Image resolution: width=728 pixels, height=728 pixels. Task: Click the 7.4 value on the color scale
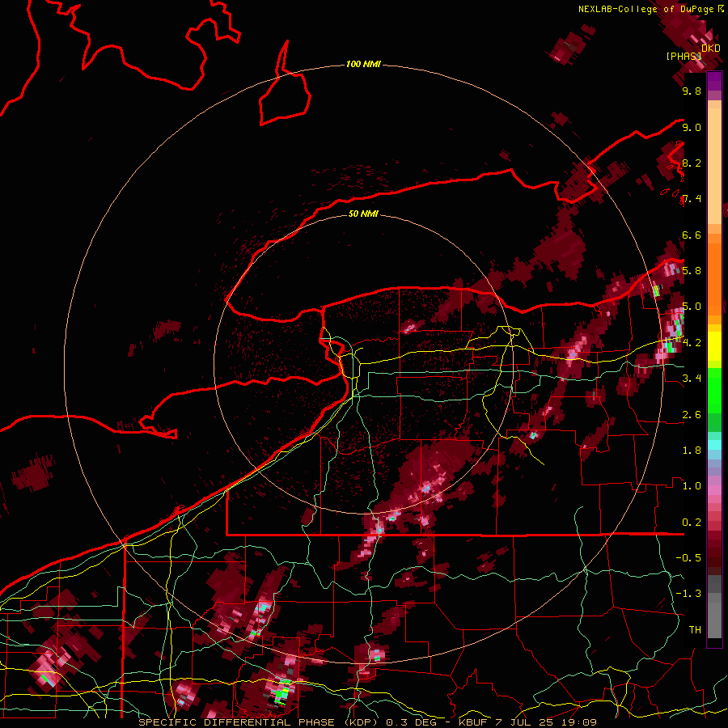(x=692, y=199)
